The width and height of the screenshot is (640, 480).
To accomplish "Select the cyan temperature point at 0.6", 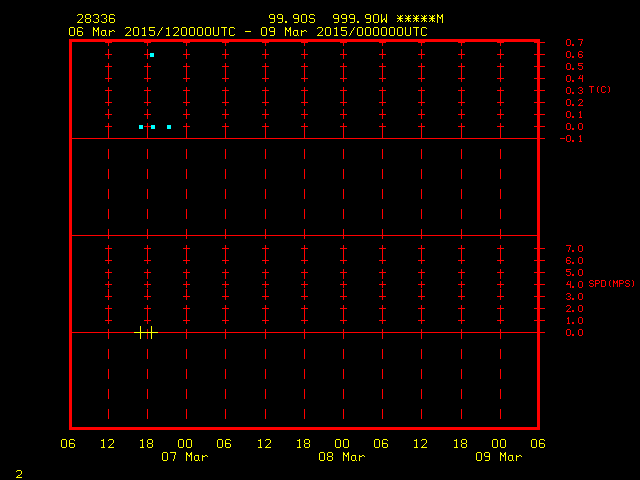I will coord(152,55).
